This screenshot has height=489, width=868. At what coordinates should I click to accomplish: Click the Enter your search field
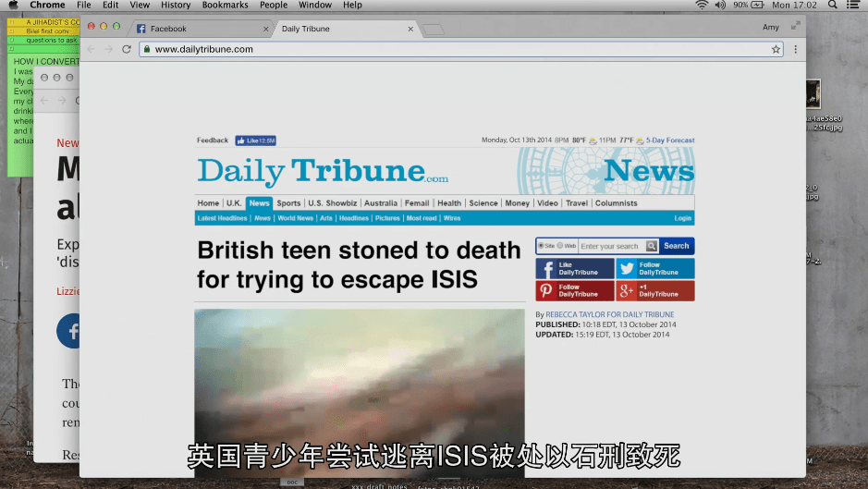coord(612,246)
